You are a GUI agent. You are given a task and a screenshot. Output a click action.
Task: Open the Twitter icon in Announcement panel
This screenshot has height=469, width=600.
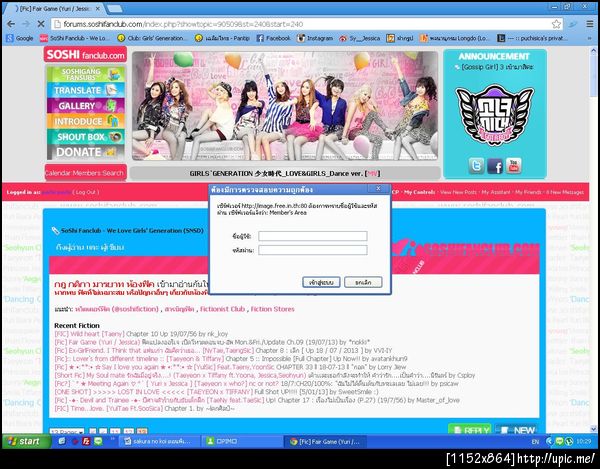click(x=476, y=166)
